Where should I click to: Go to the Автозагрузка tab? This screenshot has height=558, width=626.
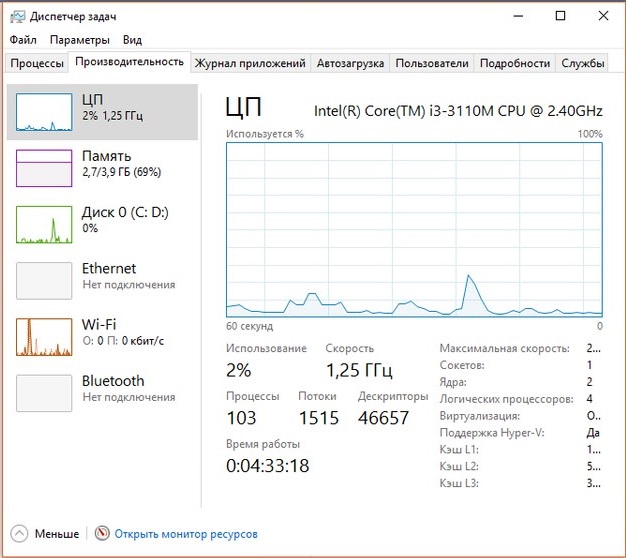[x=350, y=63]
